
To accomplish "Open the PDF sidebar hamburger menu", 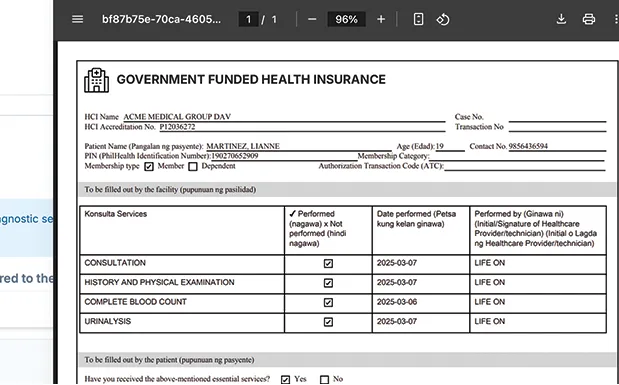I will 77,19.
